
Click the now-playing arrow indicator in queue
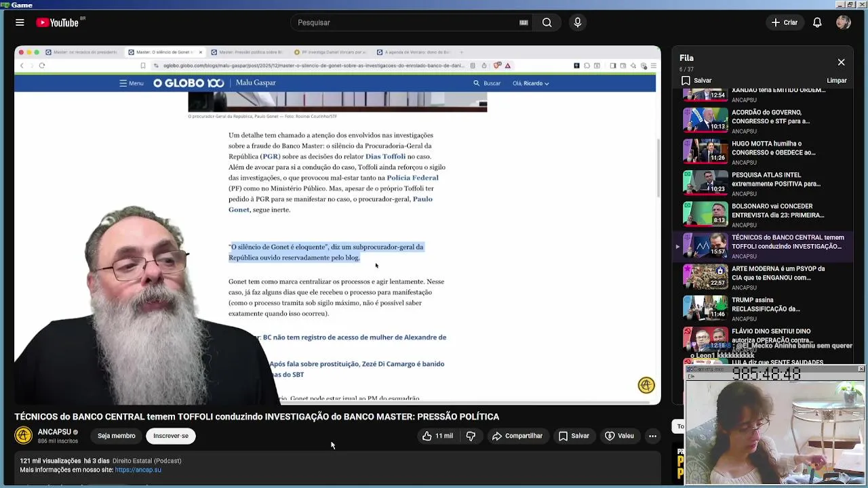pyautogui.click(x=677, y=247)
